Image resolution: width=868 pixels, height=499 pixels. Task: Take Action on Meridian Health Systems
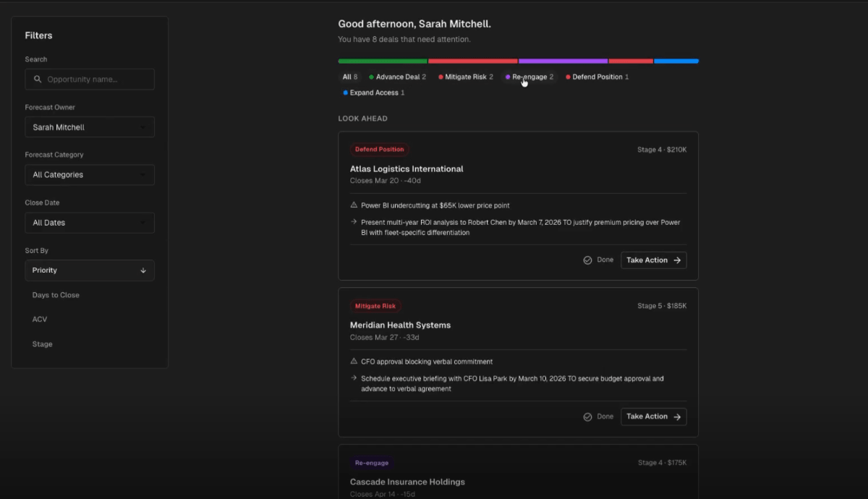654,417
